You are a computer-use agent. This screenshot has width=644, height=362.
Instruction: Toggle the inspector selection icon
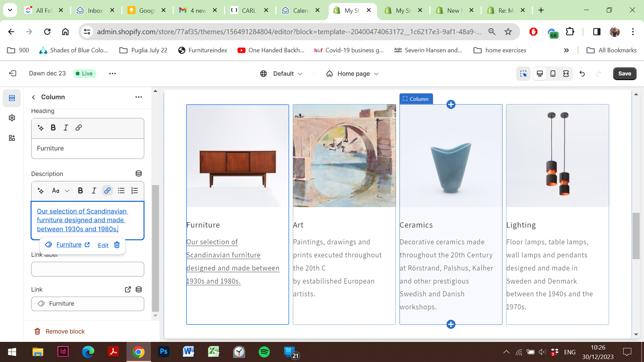coord(523,74)
